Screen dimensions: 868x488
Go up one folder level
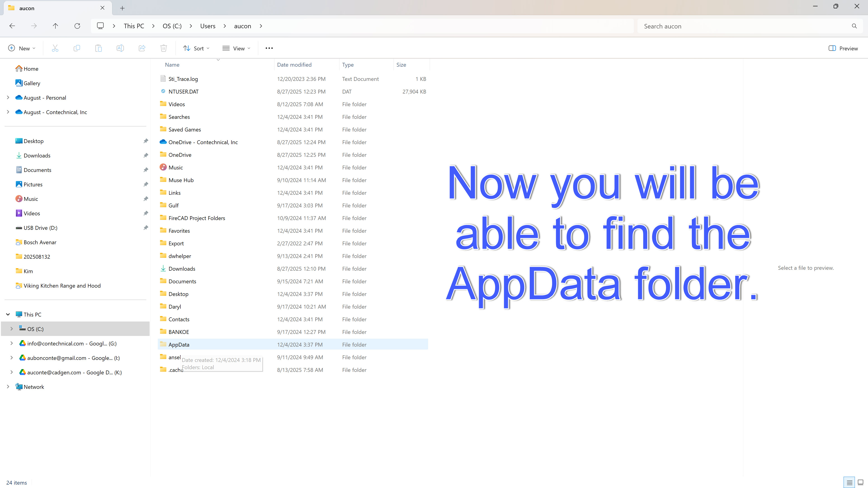[x=55, y=26]
